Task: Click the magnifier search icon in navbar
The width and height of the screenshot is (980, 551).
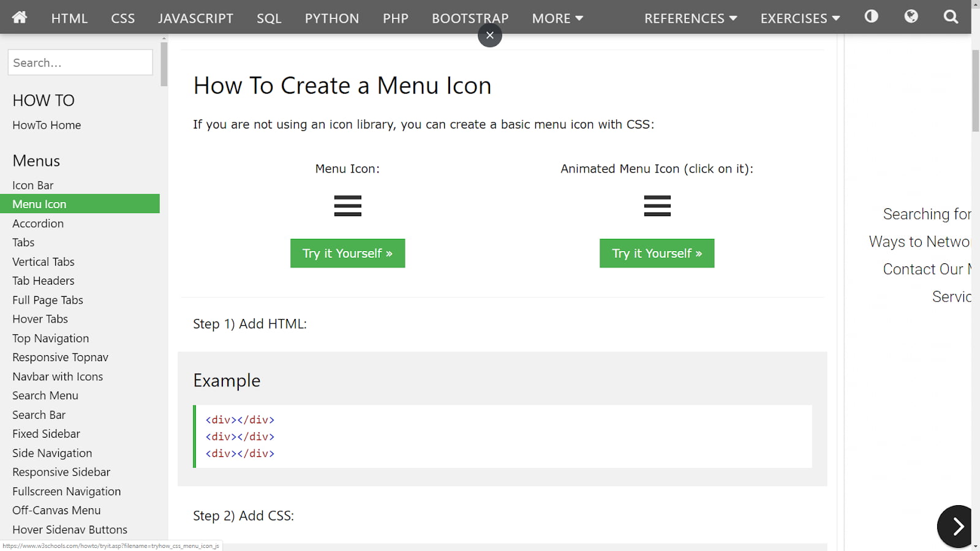Action: pyautogui.click(x=951, y=17)
